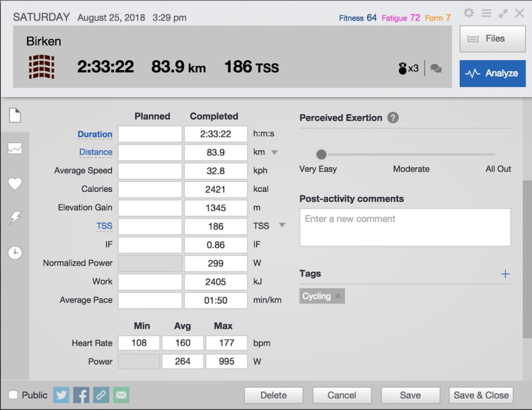Image resolution: width=532 pixels, height=410 pixels.
Task: Click the post-activity comment text box
Action: pyautogui.click(x=405, y=228)
